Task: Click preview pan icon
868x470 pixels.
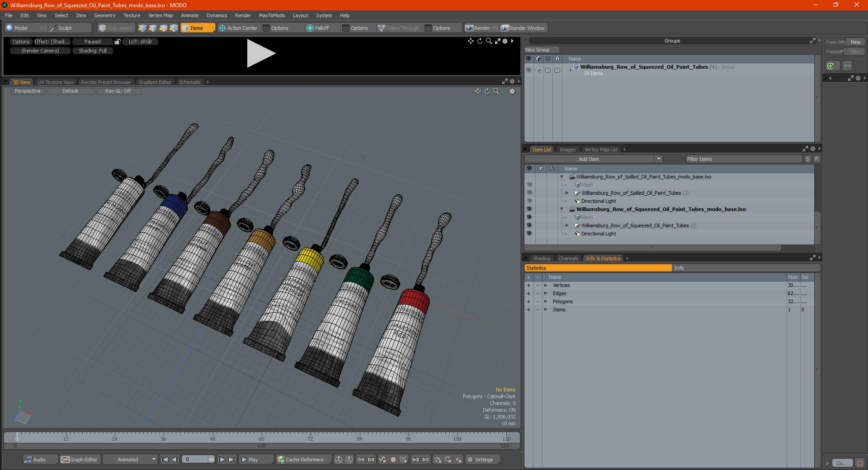Action: click(471, 41)
